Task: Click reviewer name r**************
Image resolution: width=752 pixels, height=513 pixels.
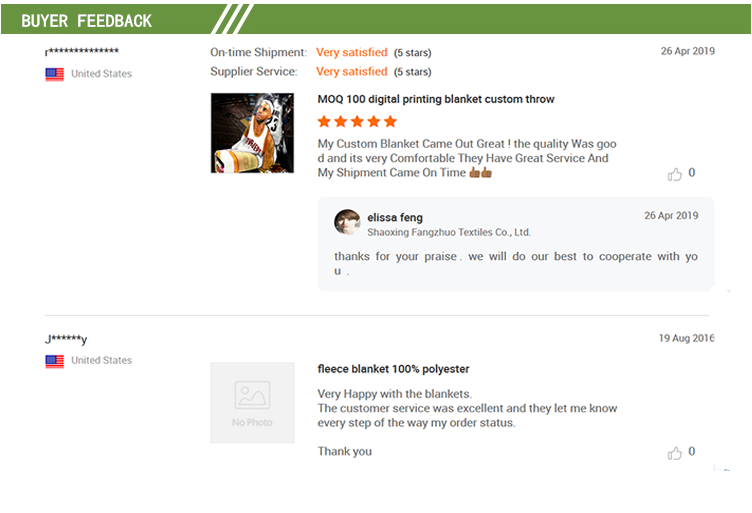Action: (x=82, y=51)
